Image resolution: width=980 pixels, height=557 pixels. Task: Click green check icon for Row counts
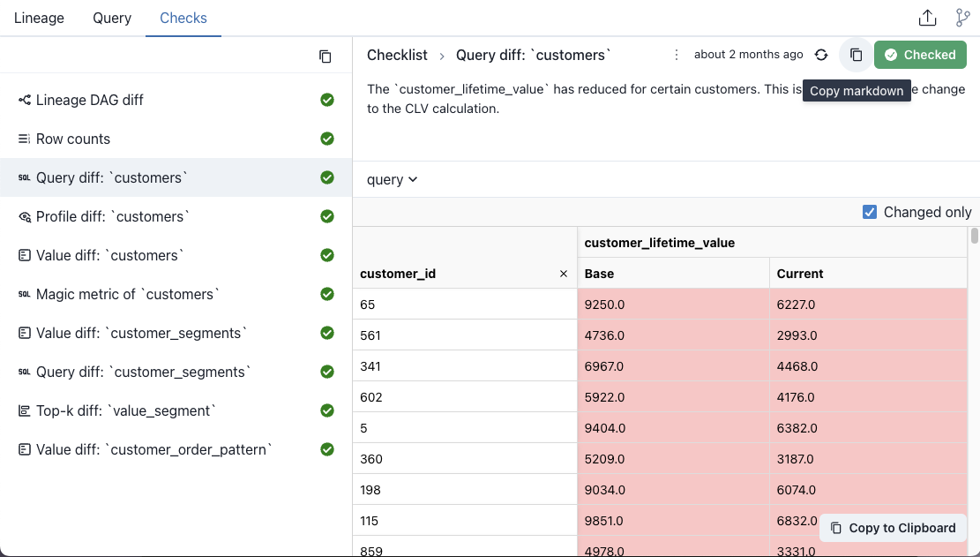click(327, 139)
